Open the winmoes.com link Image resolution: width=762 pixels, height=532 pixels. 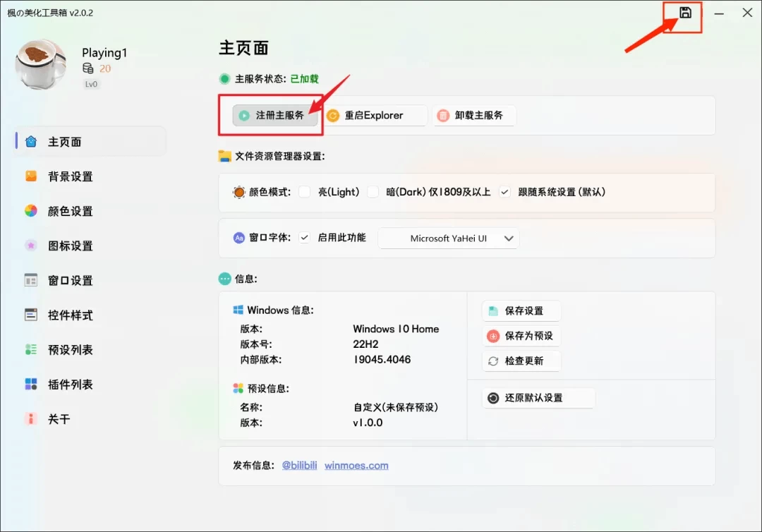coord(357,466)
